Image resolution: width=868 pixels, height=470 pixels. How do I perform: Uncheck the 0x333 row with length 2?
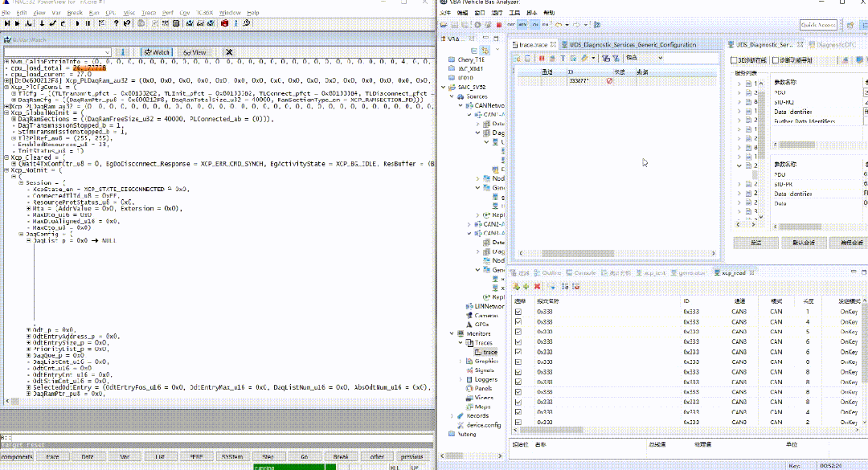pos(518,422)
